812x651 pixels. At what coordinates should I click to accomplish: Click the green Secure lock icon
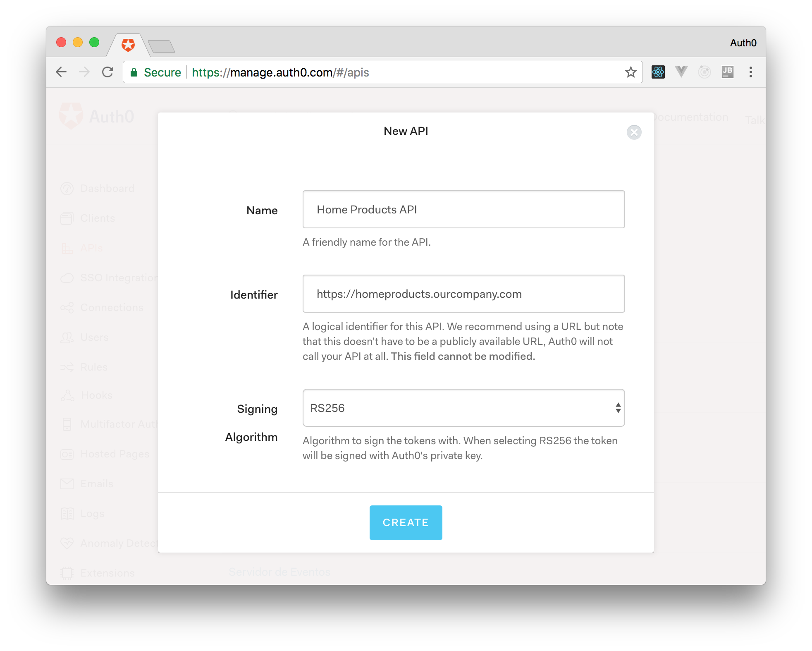click(x=134, y=73)
